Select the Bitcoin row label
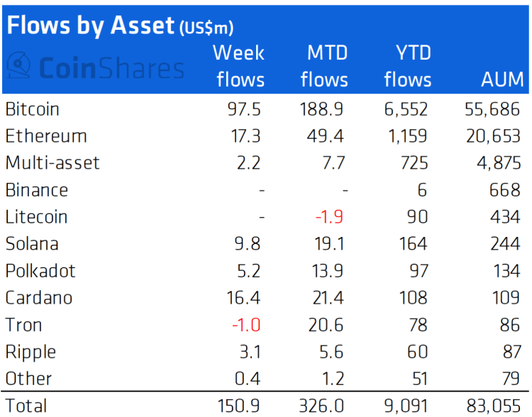This screenshot has height=417, width=532. pyautogui.click(x=32, y=109)
